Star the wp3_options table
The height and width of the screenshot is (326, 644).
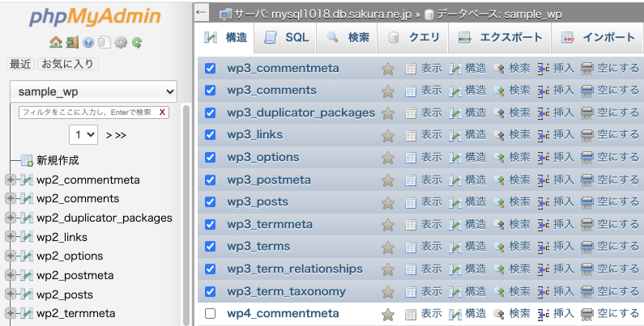pyautogui.click(x=388, y=159)
